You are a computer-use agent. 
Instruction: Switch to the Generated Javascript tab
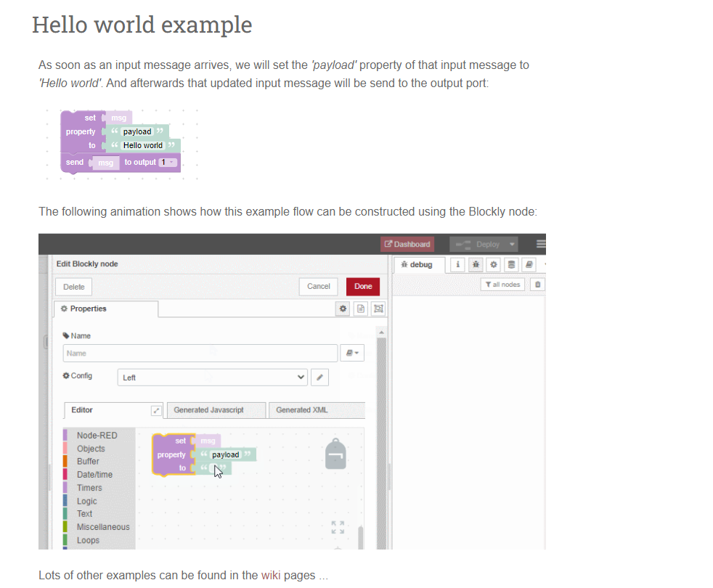[216, 410]
